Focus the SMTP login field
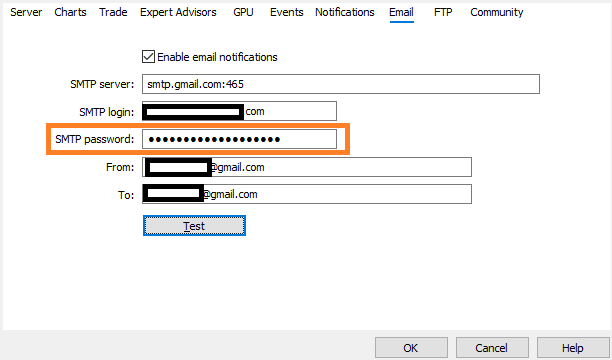The height and width of the screenshot is (360, 612). coord(239,111)
